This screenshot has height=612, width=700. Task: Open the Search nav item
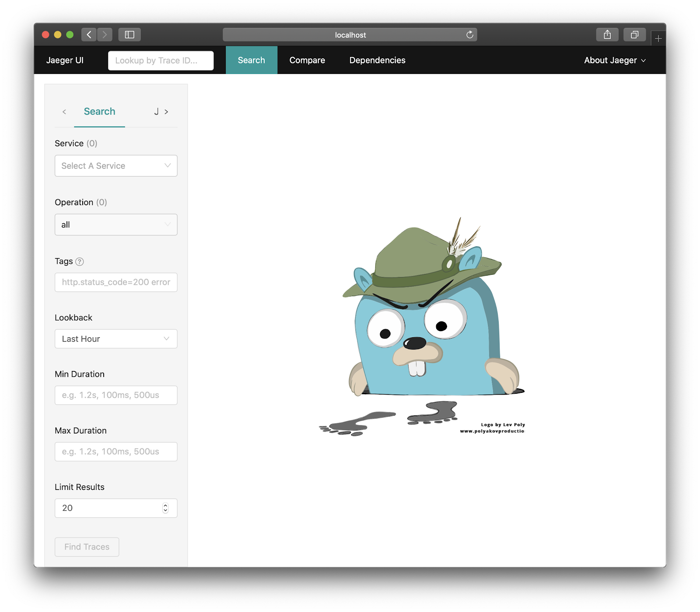pos(252,60)
